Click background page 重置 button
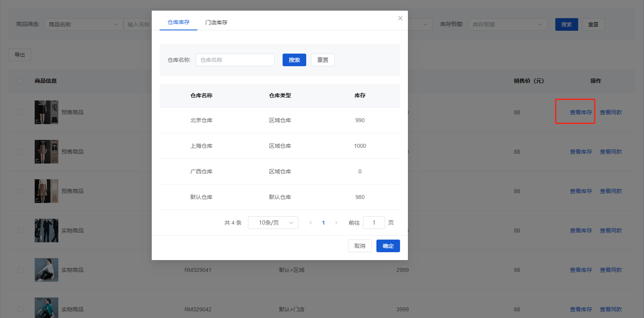The height and width of the screenshot is (318, 644). [x=594, y=24]
